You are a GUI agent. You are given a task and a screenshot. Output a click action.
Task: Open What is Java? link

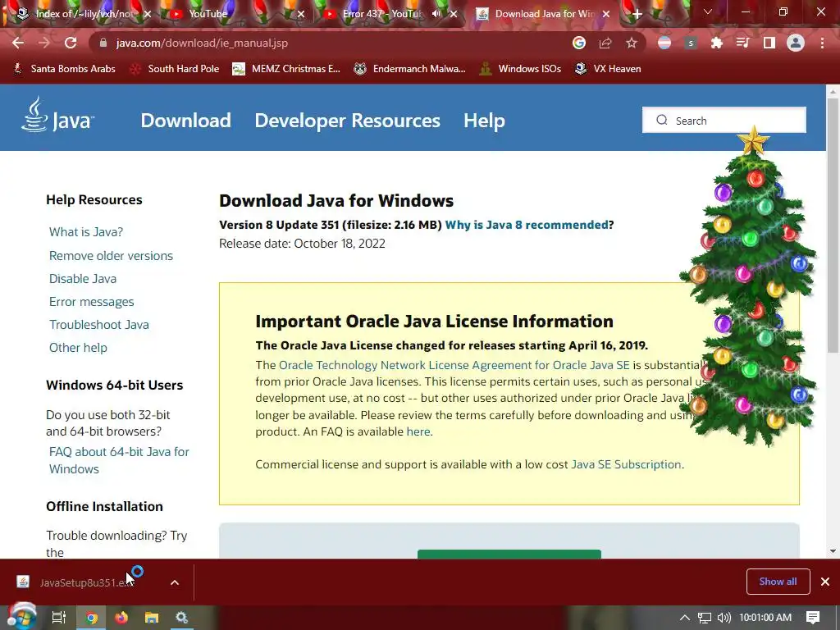click(86, 232)
